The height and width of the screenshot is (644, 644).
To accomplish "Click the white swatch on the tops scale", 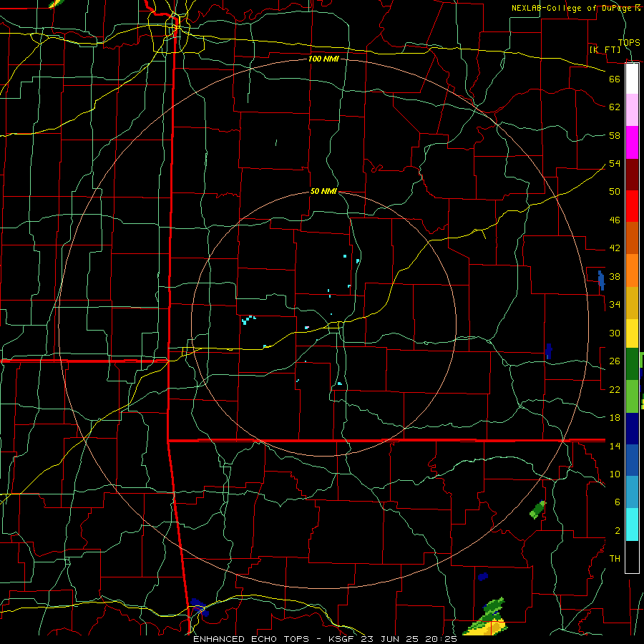I will tap(632, 79).
